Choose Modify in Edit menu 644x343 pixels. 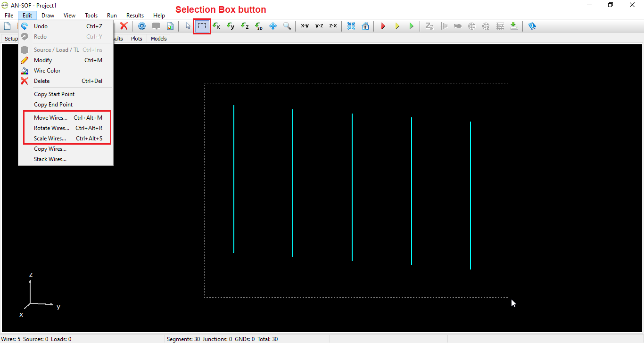pyautogui.click(x=66, y=60)
